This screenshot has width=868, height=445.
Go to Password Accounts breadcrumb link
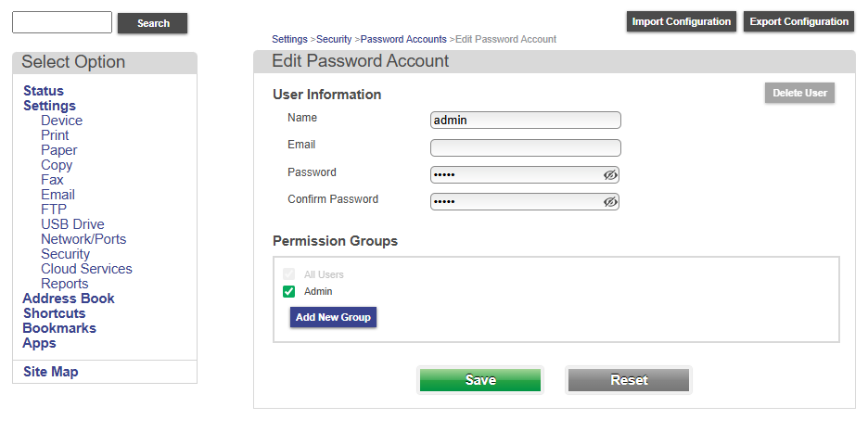(x=403, y=40)
